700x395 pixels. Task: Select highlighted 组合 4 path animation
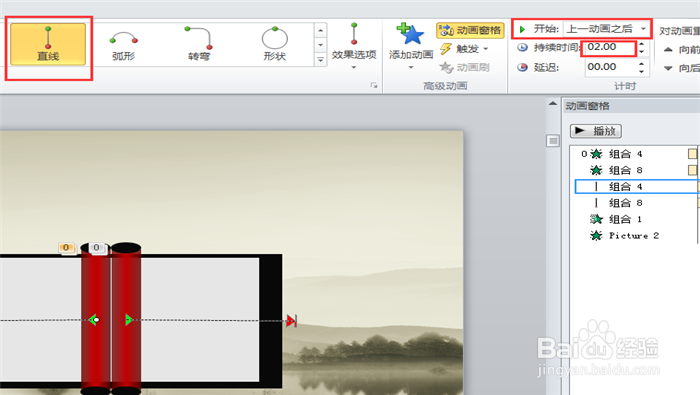pos(636,187)
